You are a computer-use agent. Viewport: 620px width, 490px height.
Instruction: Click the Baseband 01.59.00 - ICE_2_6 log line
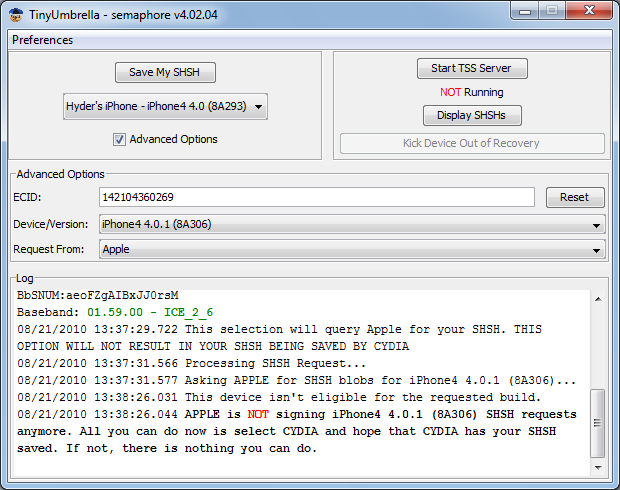coord(115,312)
